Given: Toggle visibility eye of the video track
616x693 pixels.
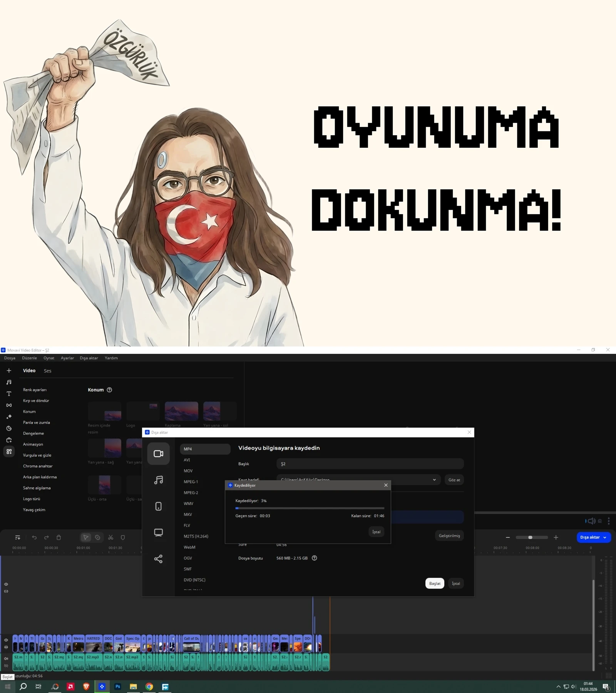Looking at the screenshot, I should pyautogui.click(x=6, y=640).
